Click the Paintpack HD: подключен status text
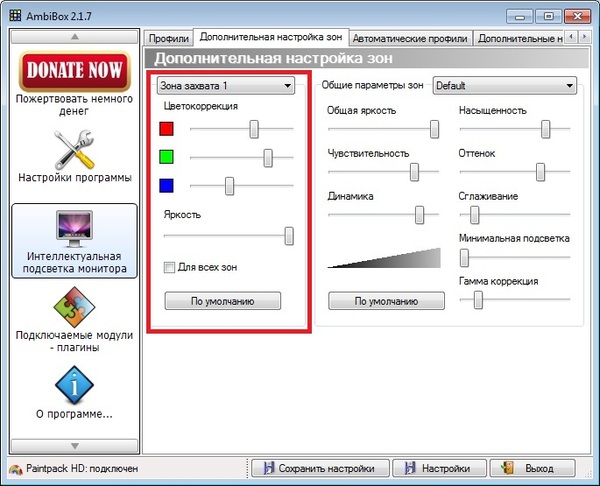The width and height of the screenshot is (600, 486). [82, 468]
